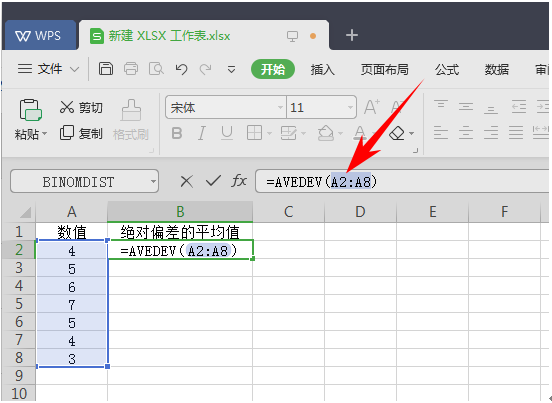Expand the font name dropdown 宋体
The height and width of the screenshot is (403, 552).
tap(280, 107)
